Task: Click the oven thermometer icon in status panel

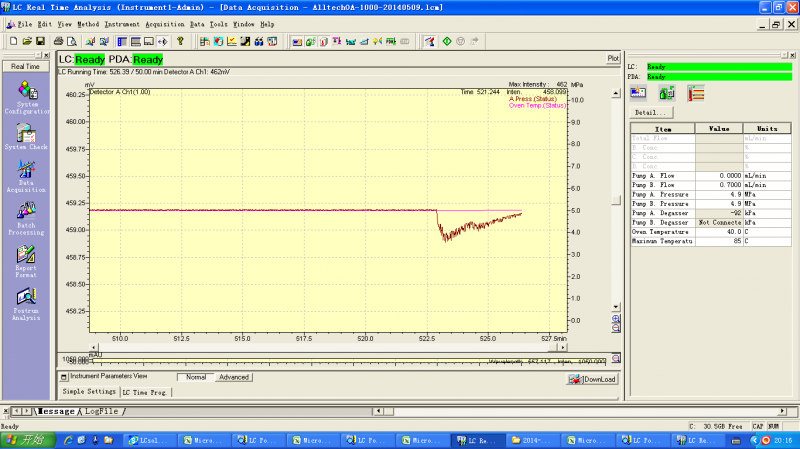Action: (695, 93)
